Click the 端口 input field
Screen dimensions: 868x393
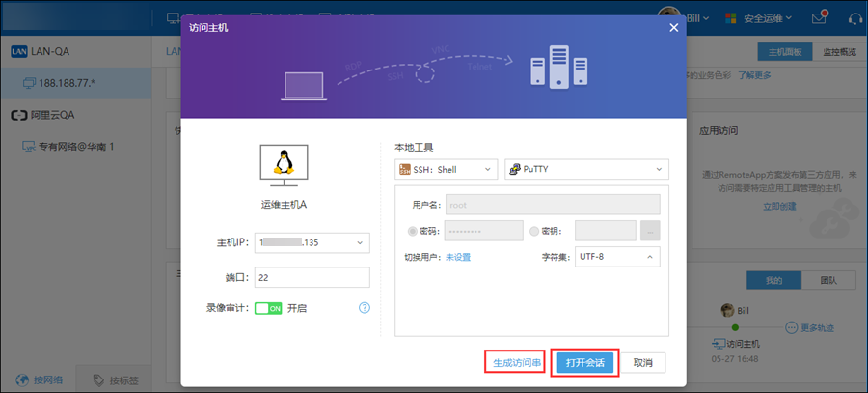click(x=312, y=277)
